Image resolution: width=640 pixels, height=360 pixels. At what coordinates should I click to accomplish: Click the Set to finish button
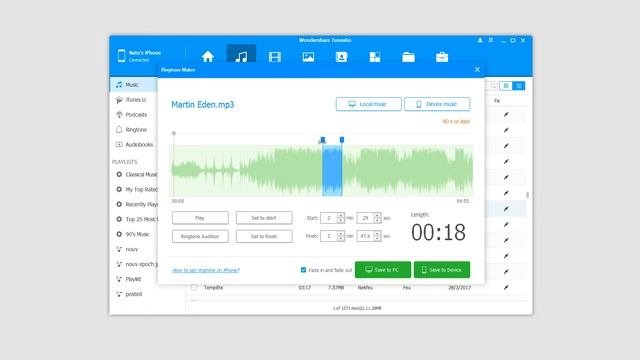[264, 236]
